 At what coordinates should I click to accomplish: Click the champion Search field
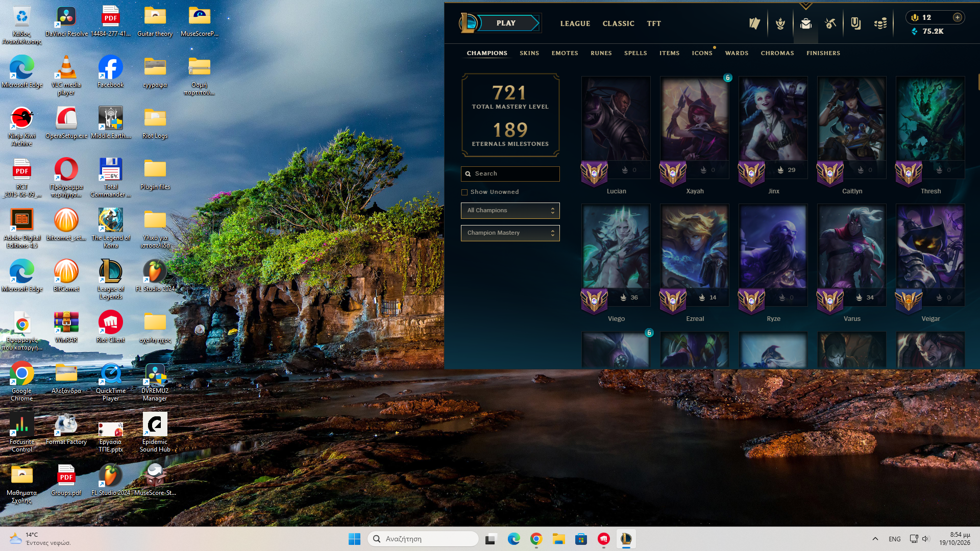point(510,174)
